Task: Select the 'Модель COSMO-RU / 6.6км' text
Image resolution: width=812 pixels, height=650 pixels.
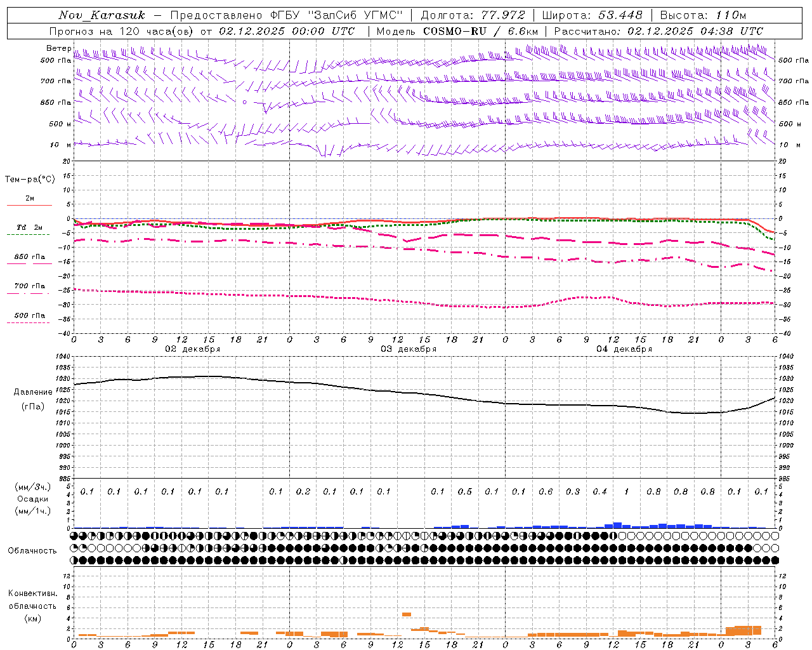Action: 457,31
